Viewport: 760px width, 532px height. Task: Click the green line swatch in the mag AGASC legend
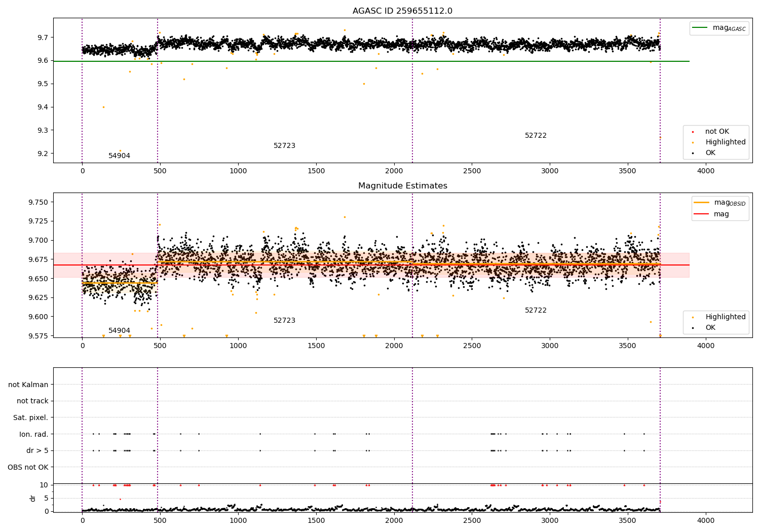pyautogui.click(x=700, y=28)
